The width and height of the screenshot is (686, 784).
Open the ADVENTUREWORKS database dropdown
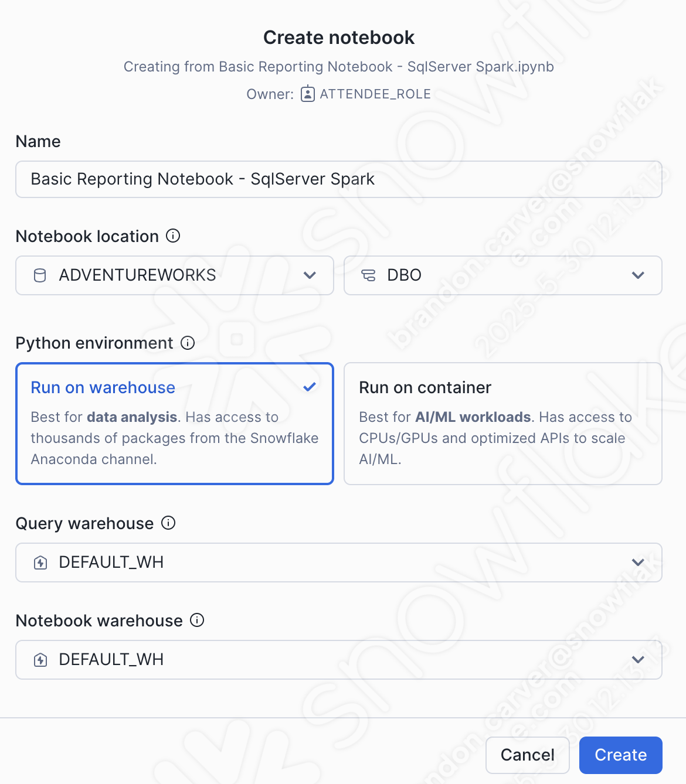coord(310,275)
